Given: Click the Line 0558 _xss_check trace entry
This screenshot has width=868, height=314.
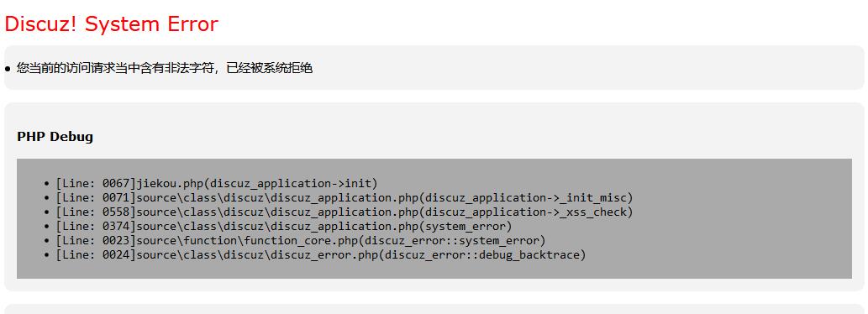Looking at the screenshot, I should pos(345,212).
